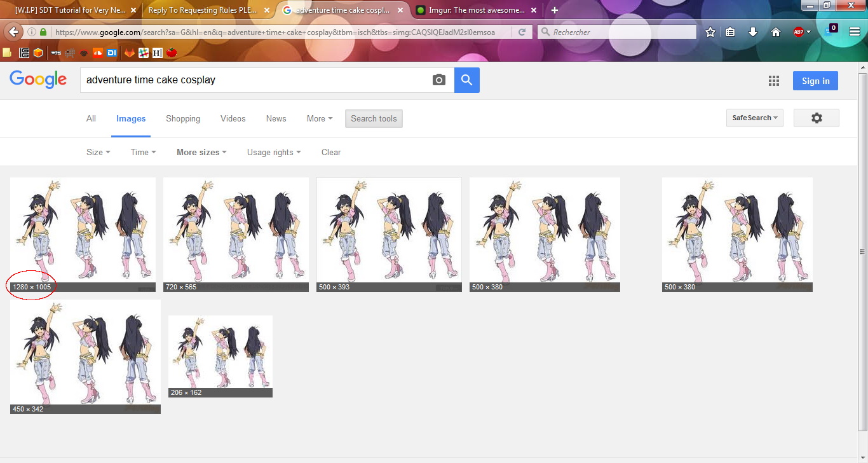Switch to the Videos search tab
This screenshot has width=868, height=463.
click(233, 118)
